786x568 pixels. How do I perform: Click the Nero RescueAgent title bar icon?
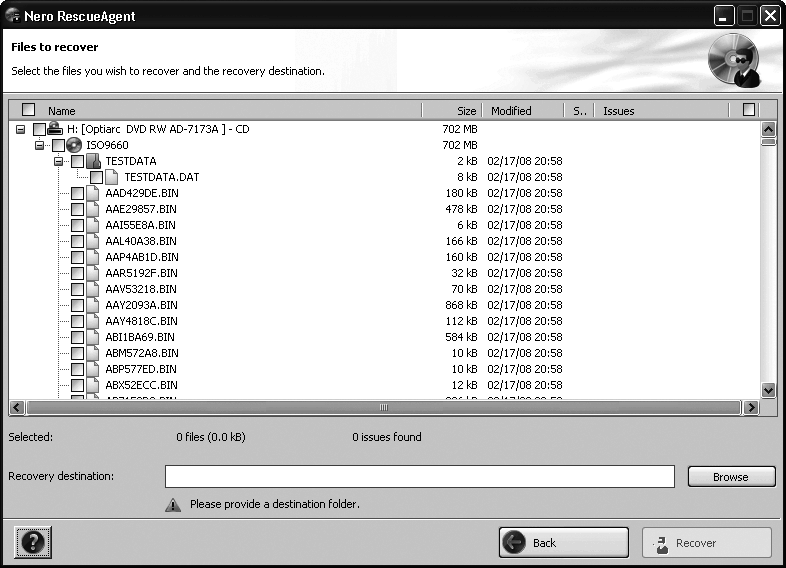tap(13, 16)
